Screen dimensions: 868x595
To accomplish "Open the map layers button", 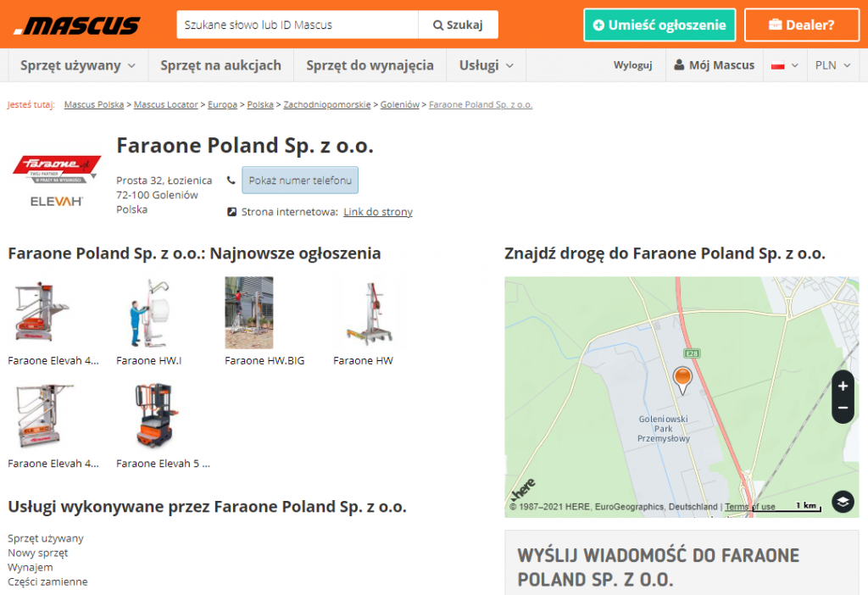I will tap(843, 502).
